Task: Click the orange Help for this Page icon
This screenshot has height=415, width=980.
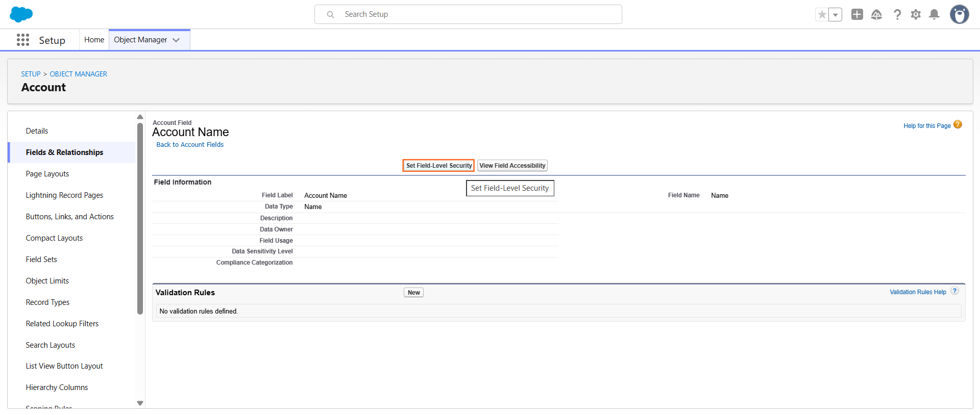Action: (958, 124)
